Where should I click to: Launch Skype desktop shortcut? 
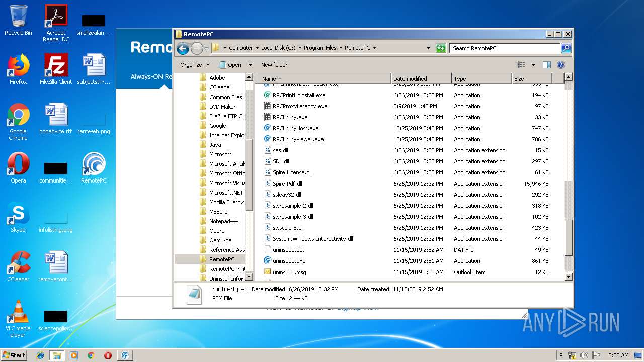click(18, 217)
